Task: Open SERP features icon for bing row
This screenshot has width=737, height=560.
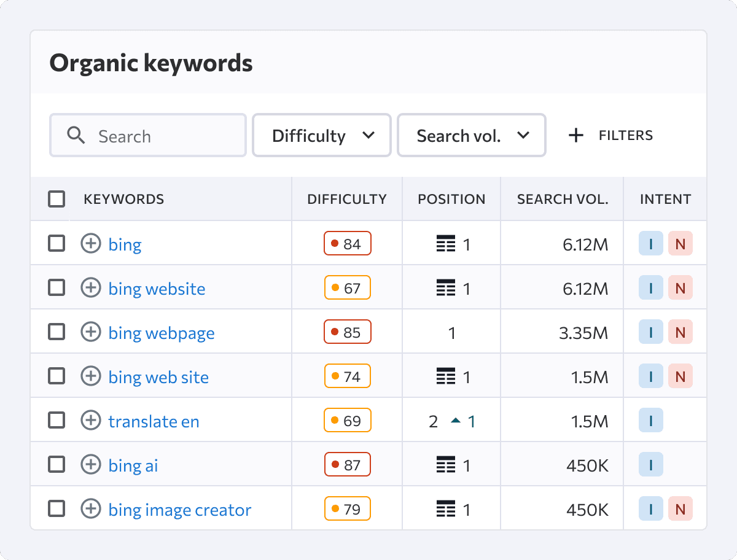Action: point(446,244)
